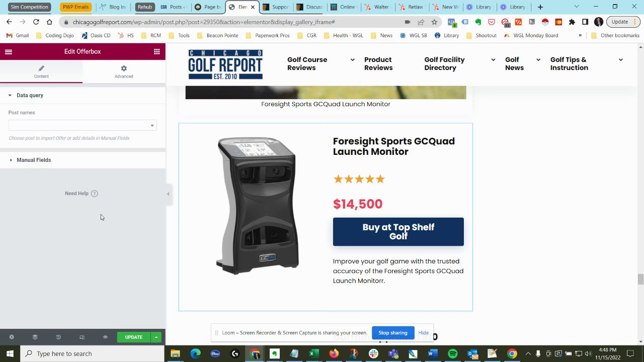This screenshot has height=362, width=644.
Task: Open Golf Facility Directory menu
Action: click(x=444, y=64)
